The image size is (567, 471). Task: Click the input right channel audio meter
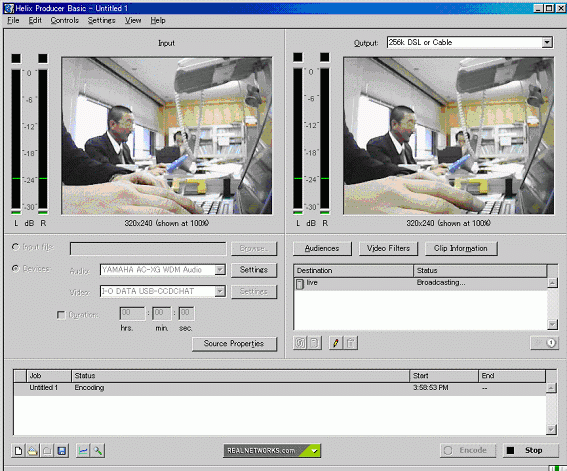click(x=43, y=141)
